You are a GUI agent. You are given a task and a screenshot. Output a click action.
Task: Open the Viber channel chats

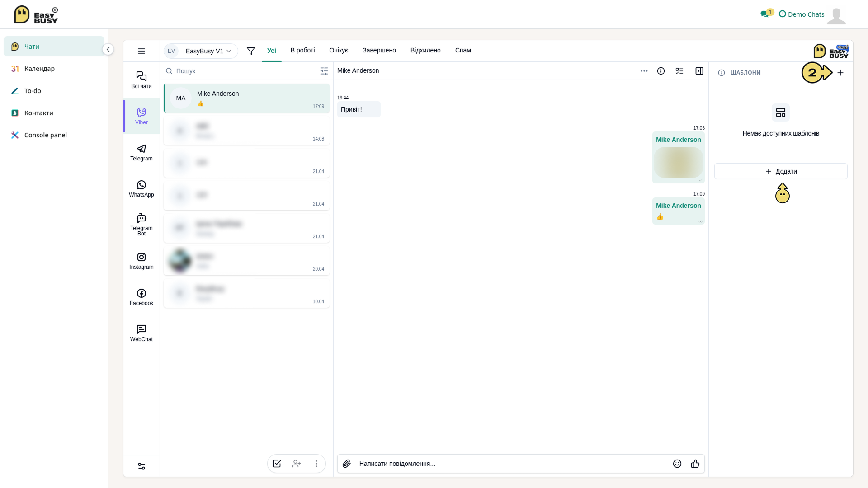tap(142, 116)
